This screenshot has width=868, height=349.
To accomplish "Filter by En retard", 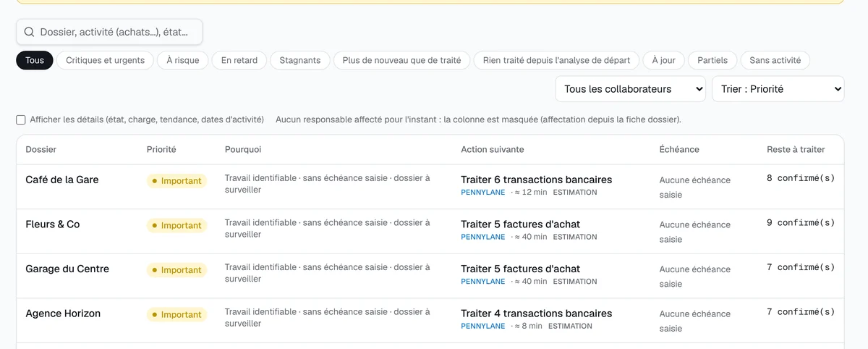I will 239,60.
